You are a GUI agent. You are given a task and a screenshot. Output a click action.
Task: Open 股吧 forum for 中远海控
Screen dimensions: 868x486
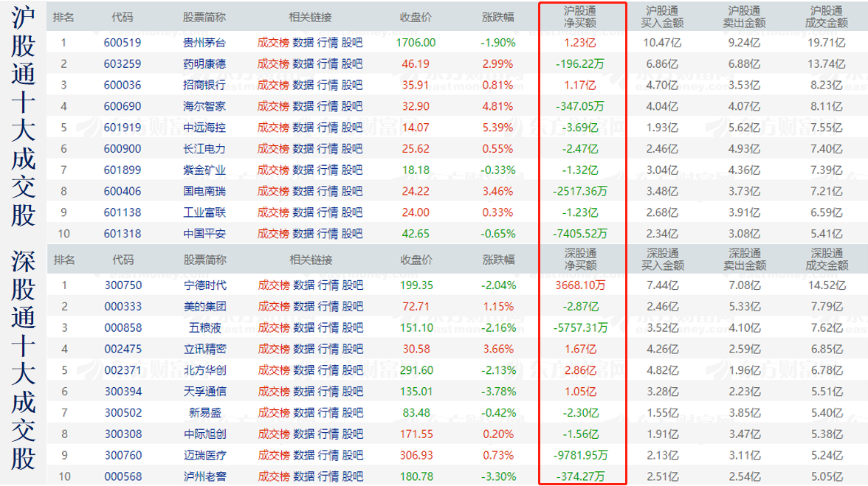pyautogui.click(x=353, y=128)
